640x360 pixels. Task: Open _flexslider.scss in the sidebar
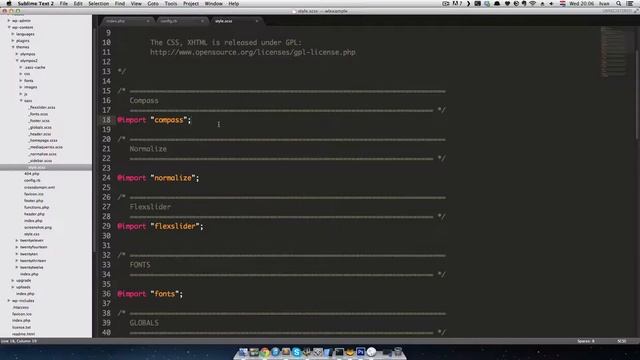pos(42,107)
